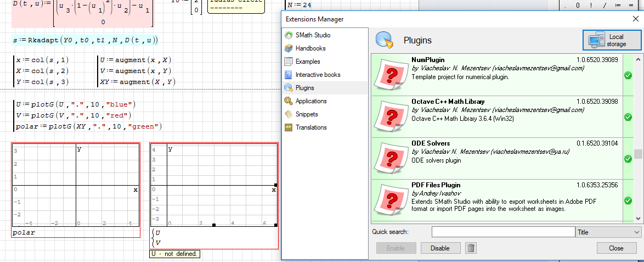Focus the Quick search text field
Viewport: 644px width, 262px height.
pyautogui.click(x=503, y=232)
